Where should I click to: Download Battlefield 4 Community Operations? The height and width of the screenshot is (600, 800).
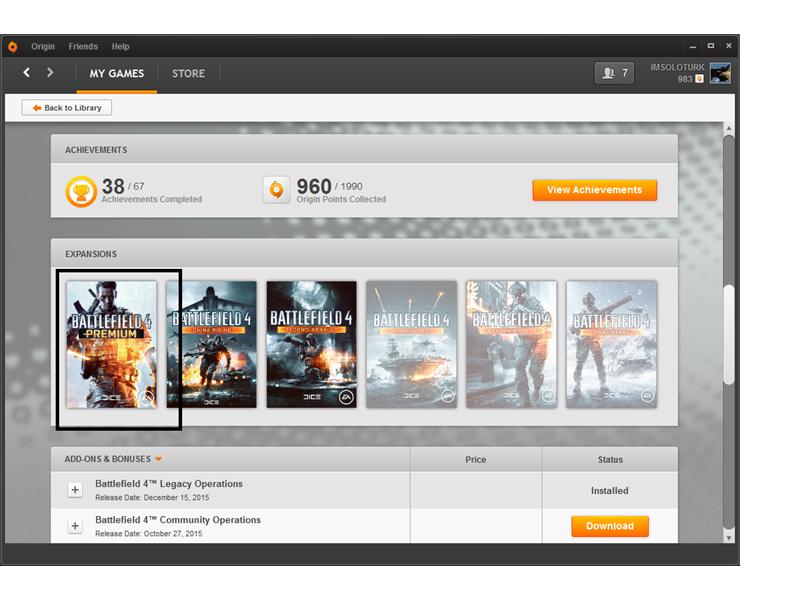click(610, 526)
